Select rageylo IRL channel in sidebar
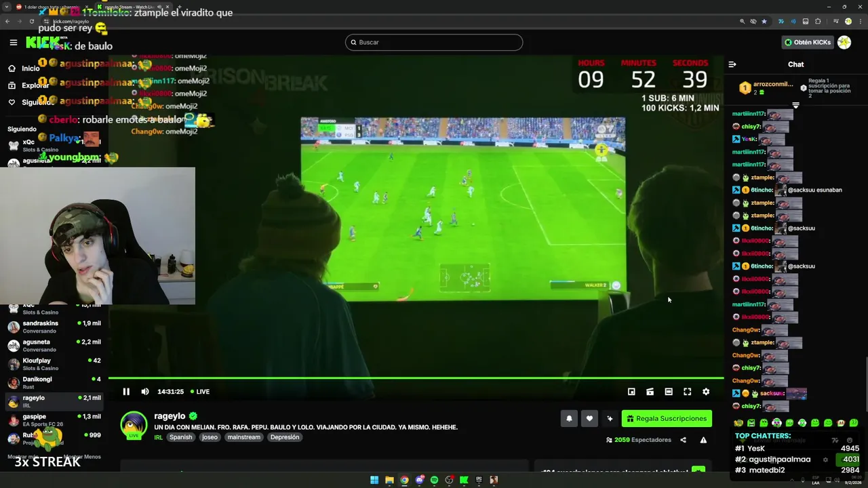This screenshot has width=868, height=488. [54, 401]
